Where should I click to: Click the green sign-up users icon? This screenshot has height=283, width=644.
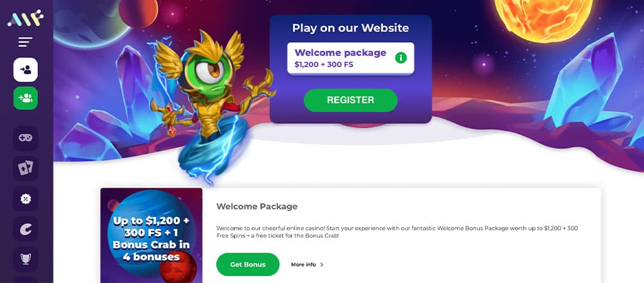coord(25,98)
